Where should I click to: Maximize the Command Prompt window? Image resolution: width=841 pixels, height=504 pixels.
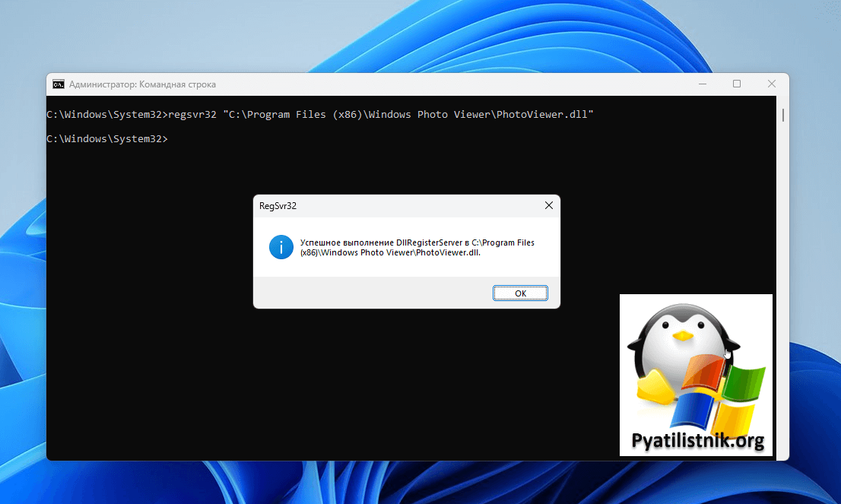point(737,84)
